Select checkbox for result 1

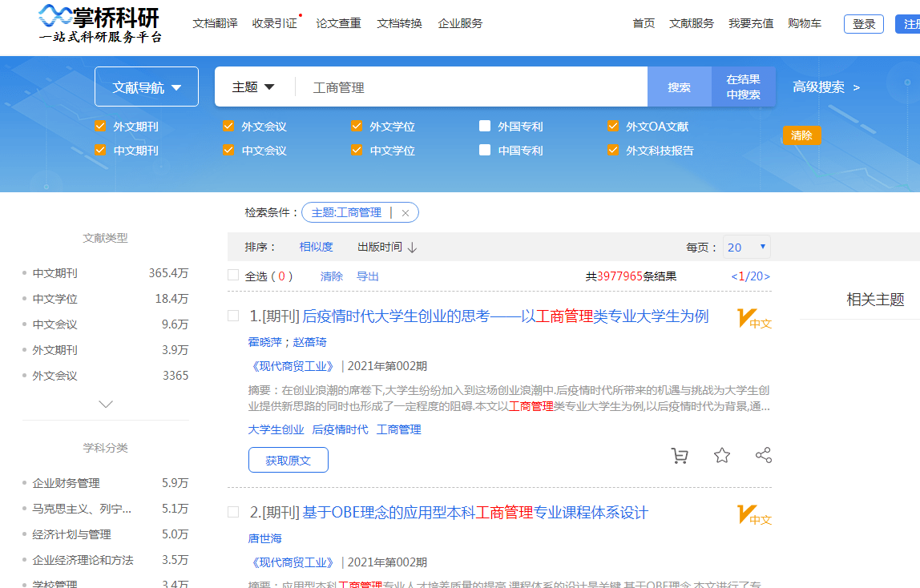233,316
